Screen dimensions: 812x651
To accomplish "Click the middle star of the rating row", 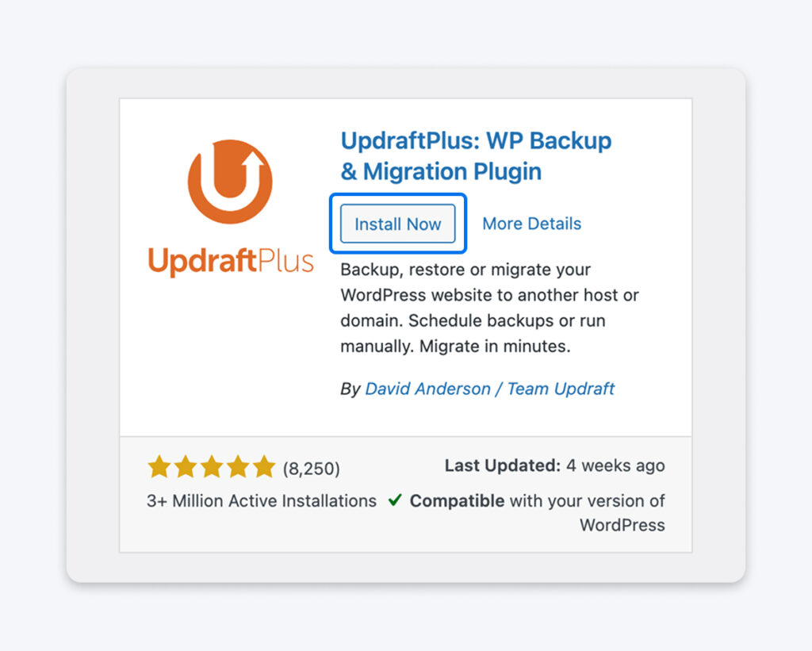I will pyautogui.click(x=210, y=467).
